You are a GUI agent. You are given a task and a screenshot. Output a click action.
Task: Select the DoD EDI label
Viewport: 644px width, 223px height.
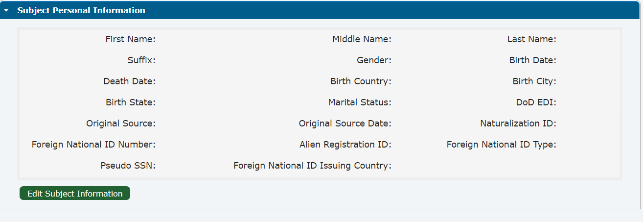click(532, 102)
